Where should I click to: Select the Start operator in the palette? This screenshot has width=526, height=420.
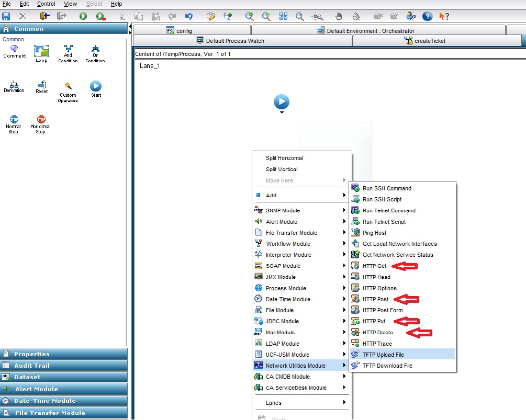(x=95, y=88)
